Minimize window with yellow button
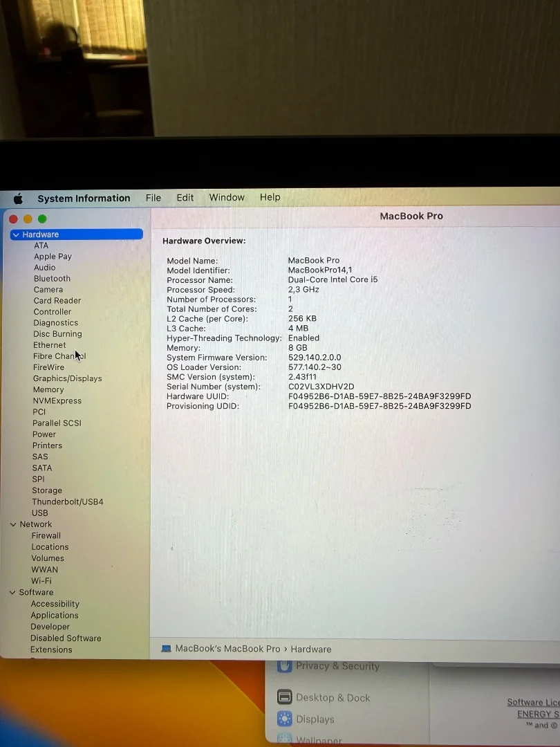560x747 pixels. pos(28,219)
